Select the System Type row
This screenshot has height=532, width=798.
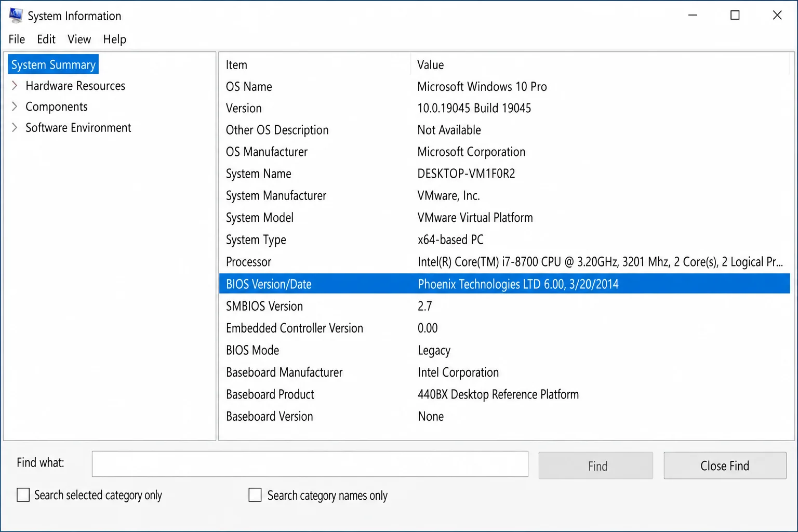[504, 240]
